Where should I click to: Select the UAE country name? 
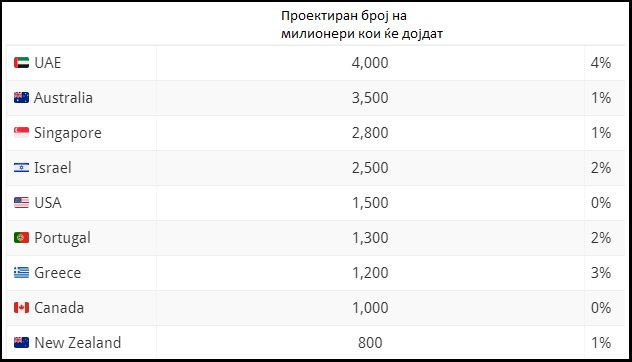click(x=48, y=63)
